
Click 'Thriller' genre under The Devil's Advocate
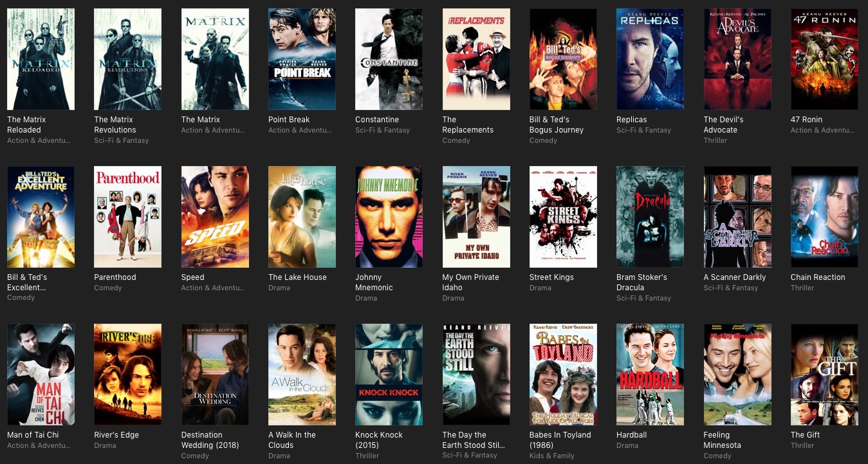[716, 140]
